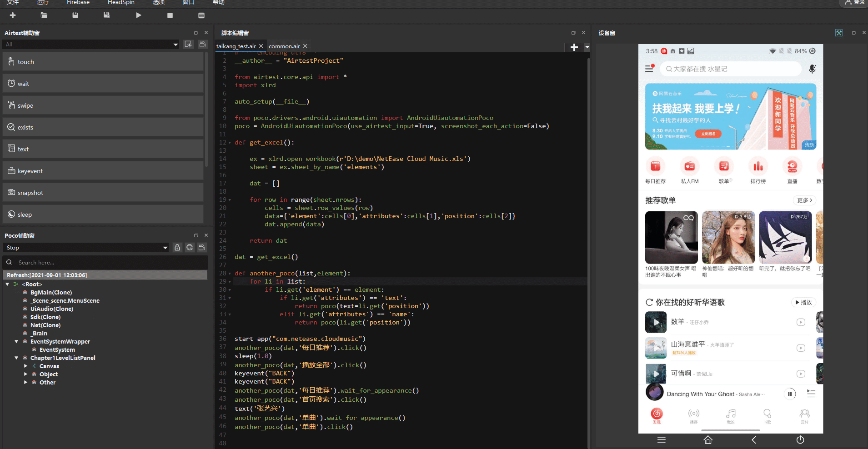
Task: Open the 歌单 icon
Action: pyautogui.click(x=724, y=170)
